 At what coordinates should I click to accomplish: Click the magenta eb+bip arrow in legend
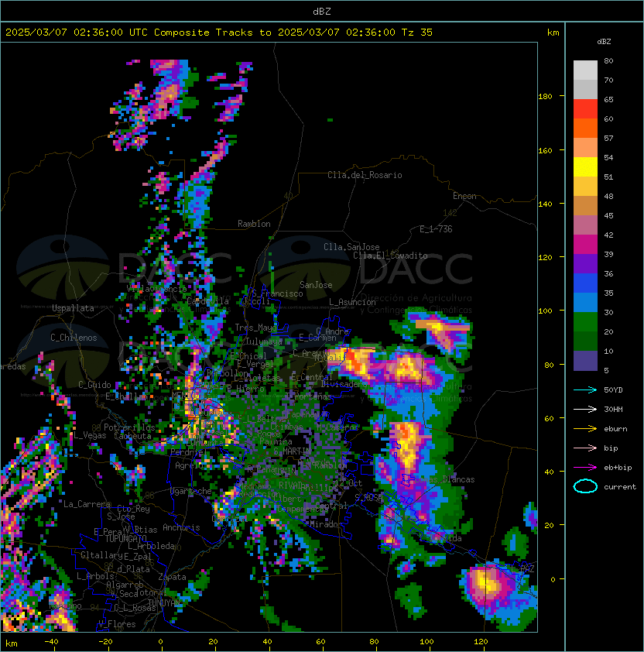pyautogui.click(x=585, y=468)
